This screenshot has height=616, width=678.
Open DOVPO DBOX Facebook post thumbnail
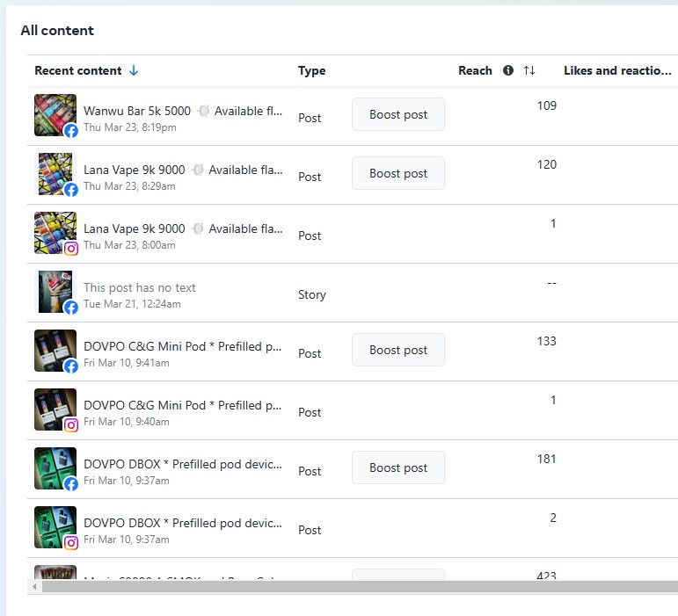pos(55,468)
